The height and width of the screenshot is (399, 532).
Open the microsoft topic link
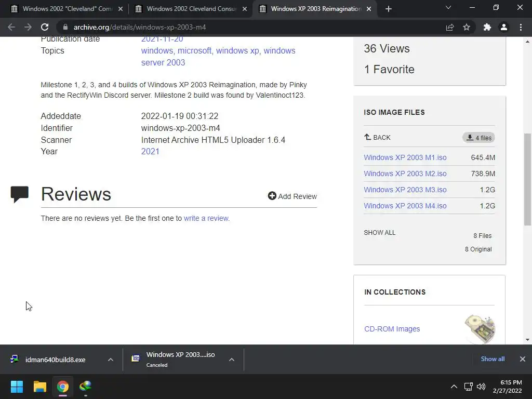(194, 50)
